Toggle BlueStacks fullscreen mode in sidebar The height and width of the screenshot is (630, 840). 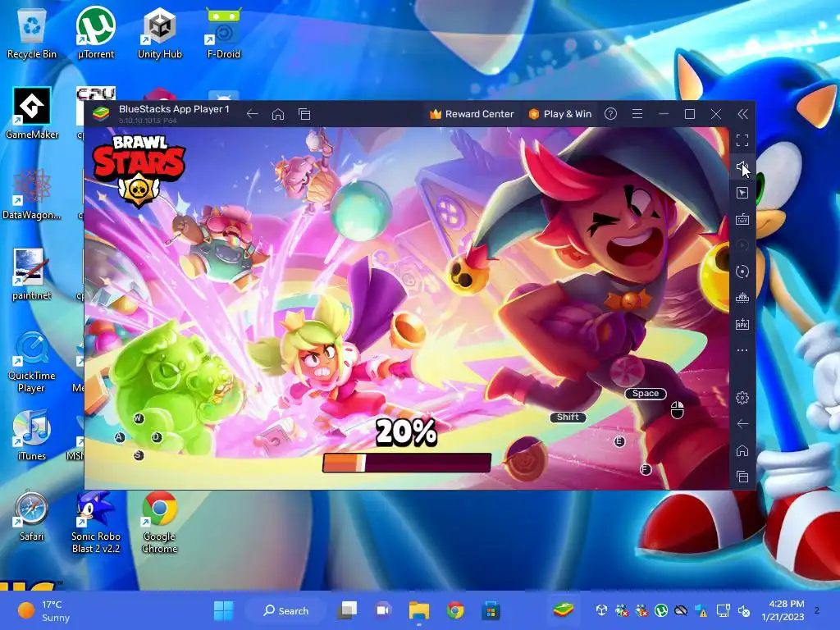pyautogui.click(x=742, y=140)
